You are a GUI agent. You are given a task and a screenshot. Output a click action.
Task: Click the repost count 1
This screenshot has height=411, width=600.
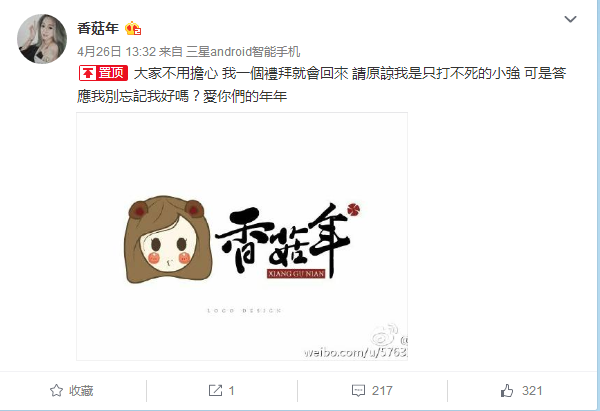point(231,391)
